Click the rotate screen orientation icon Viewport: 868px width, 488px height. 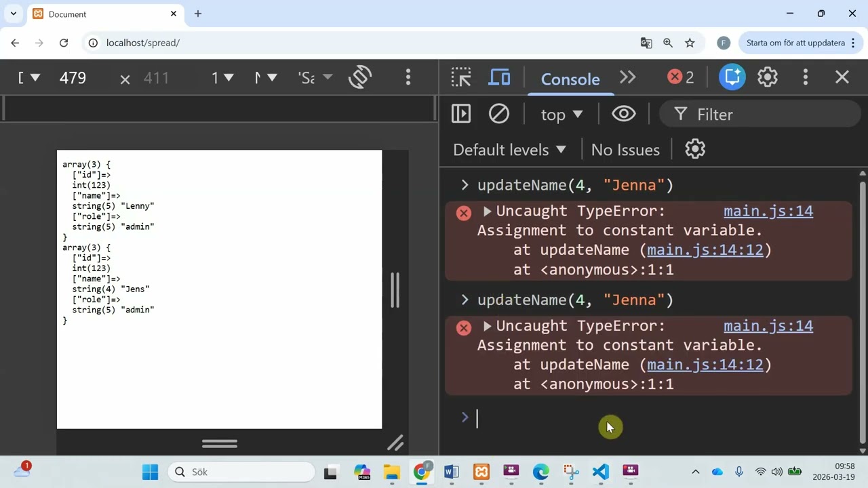360,77
